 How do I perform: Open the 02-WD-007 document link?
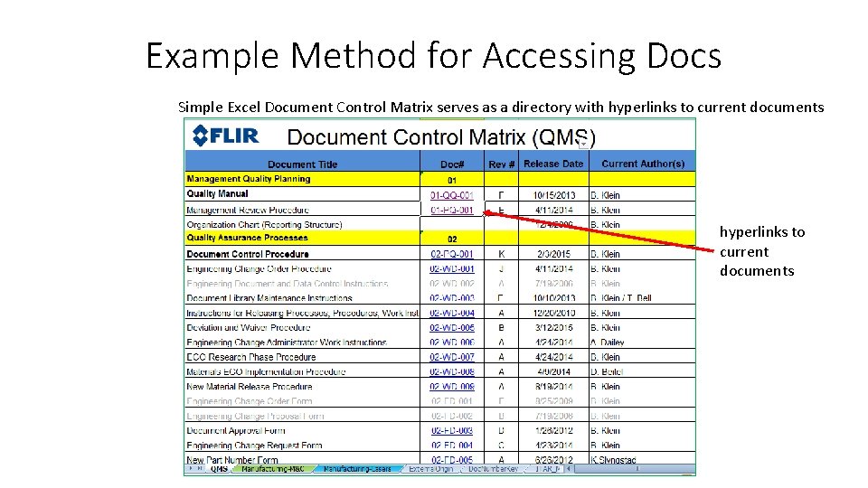point(452,357)
